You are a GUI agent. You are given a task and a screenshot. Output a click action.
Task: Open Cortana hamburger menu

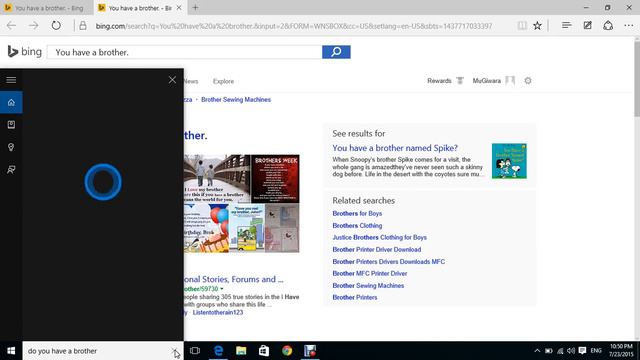pyautogui.click(x=11, y=80)
